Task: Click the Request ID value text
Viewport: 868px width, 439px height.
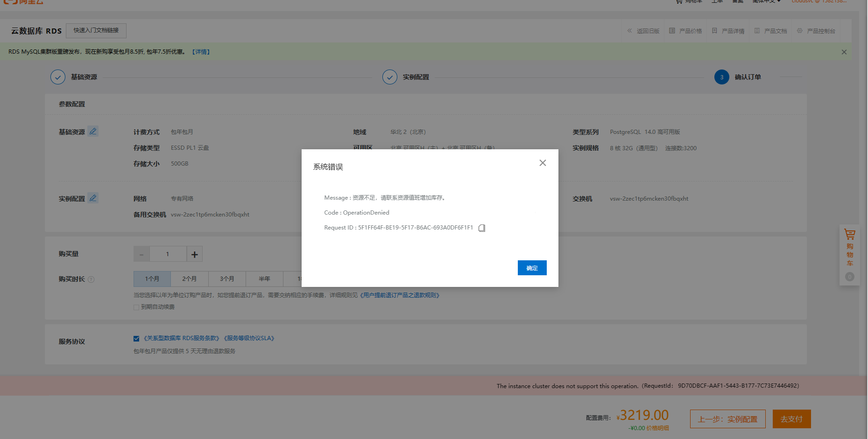Action: pyautogui.click(x=416, y=228)
